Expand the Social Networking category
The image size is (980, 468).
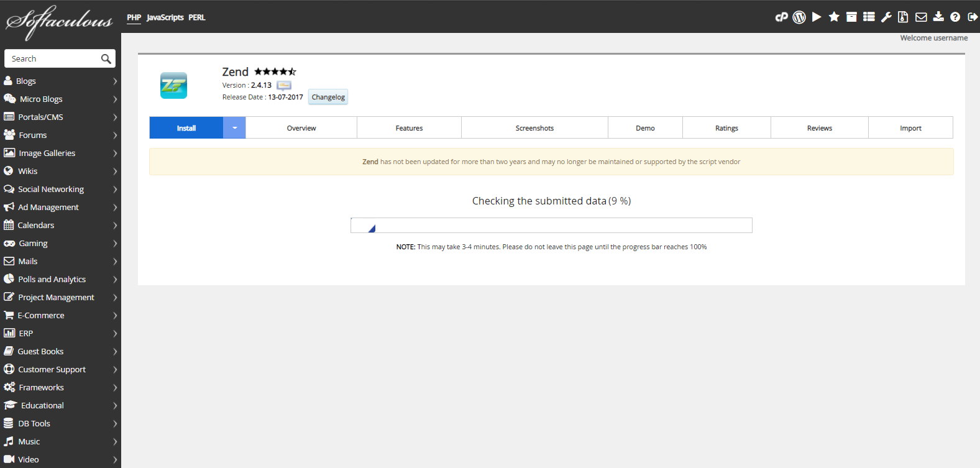tap(60, 189)
